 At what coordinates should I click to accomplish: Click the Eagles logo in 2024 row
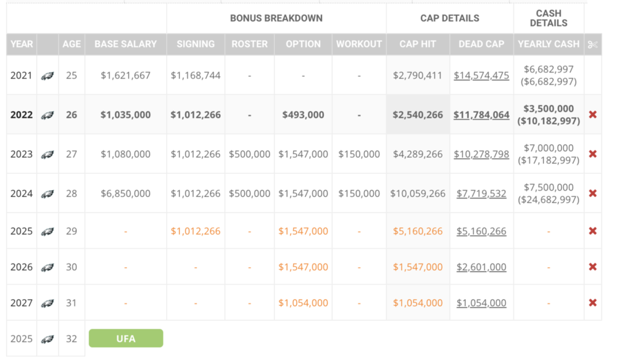[x=48, y=194]
